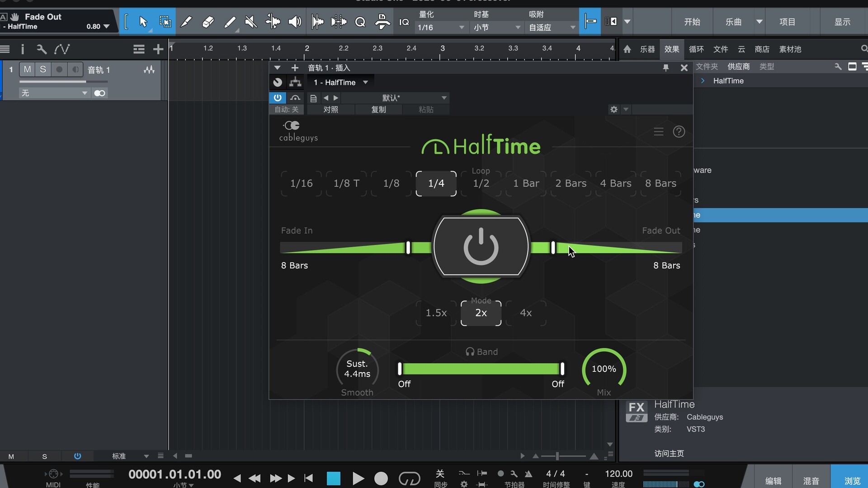
Task: Click the cableguys logo
Action: click(x=298, y=131)
